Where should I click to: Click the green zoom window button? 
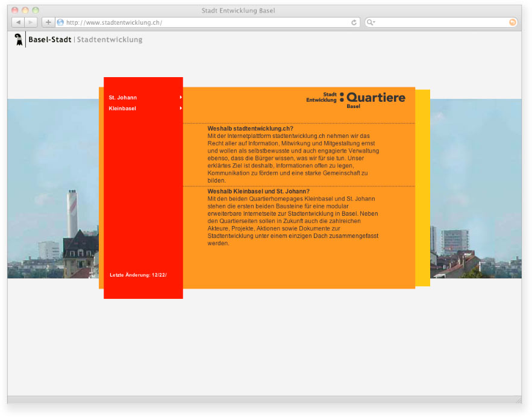[36, 10]
